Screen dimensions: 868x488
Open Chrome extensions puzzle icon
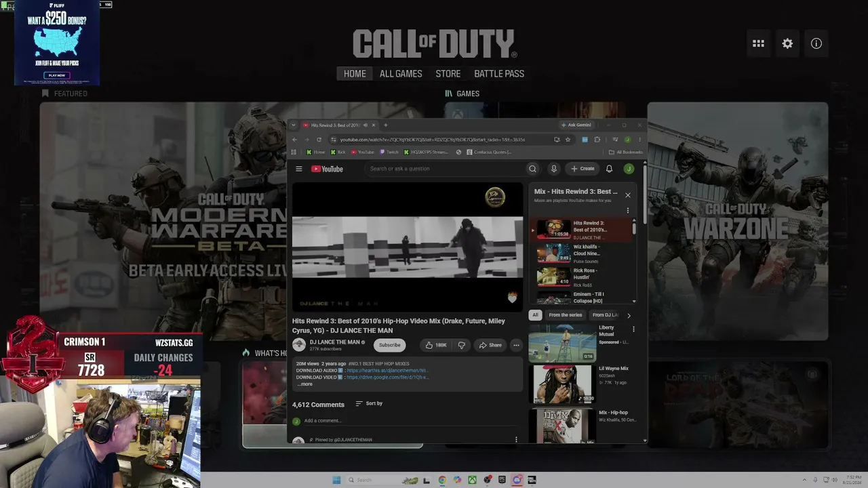pos(597,140)
